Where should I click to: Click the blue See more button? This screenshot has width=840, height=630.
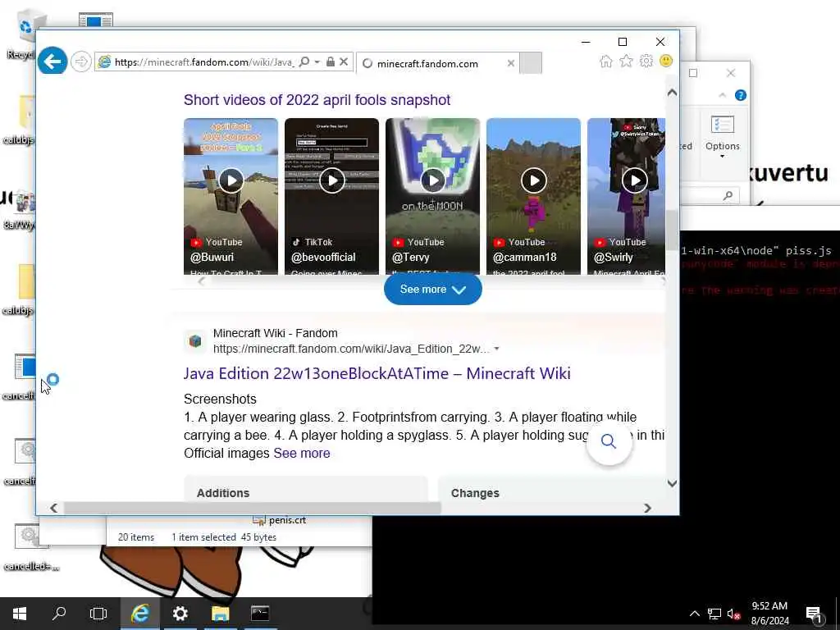click(x=433, y=290)
